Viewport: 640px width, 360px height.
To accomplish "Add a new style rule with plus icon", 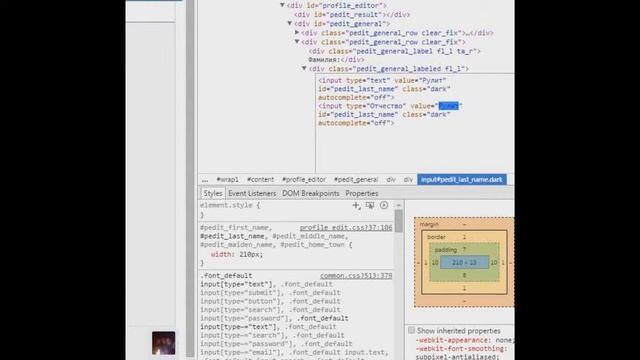I will (x=356, y=205).
